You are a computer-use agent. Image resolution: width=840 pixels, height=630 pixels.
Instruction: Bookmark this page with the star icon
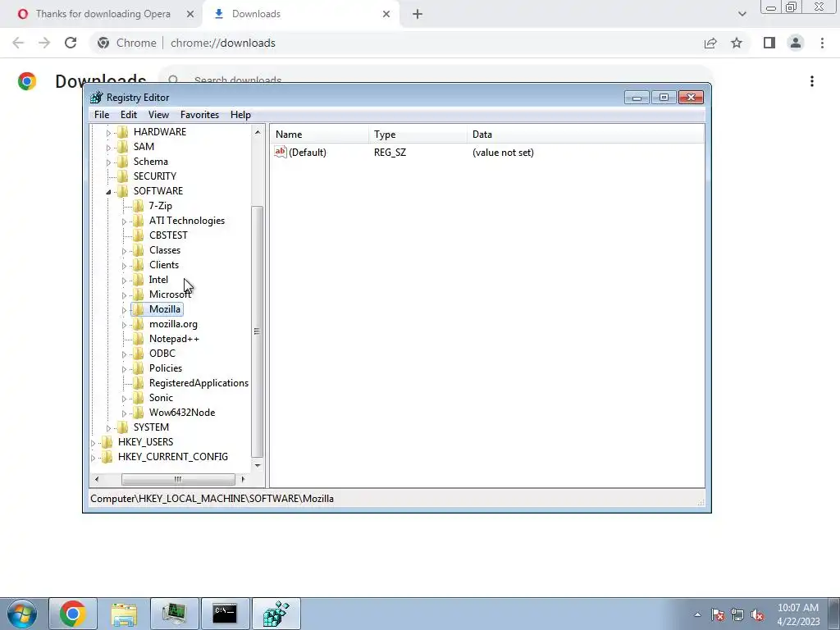(737, 43)
